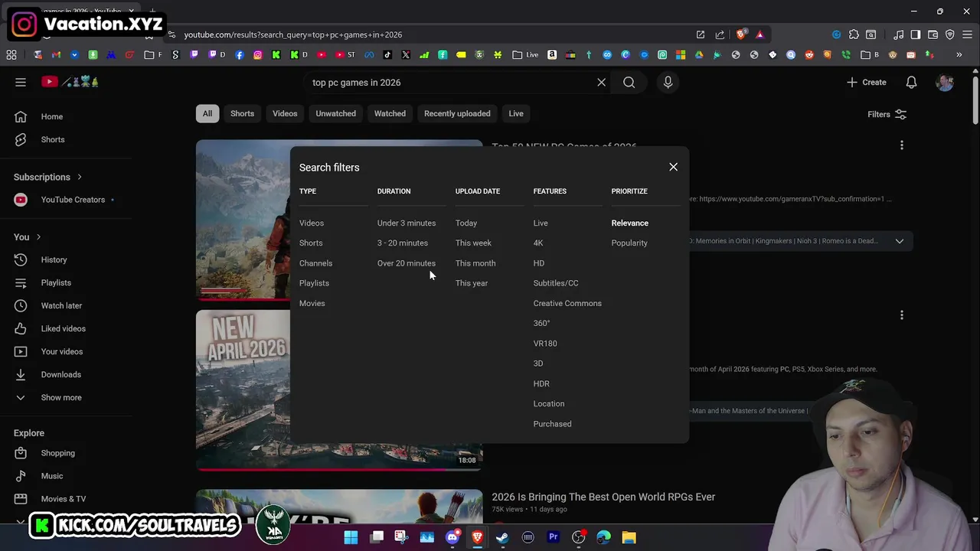Screen dimensions: 980x551
Task: Filter duration Over 20 minutes
Action: point(407,263)
